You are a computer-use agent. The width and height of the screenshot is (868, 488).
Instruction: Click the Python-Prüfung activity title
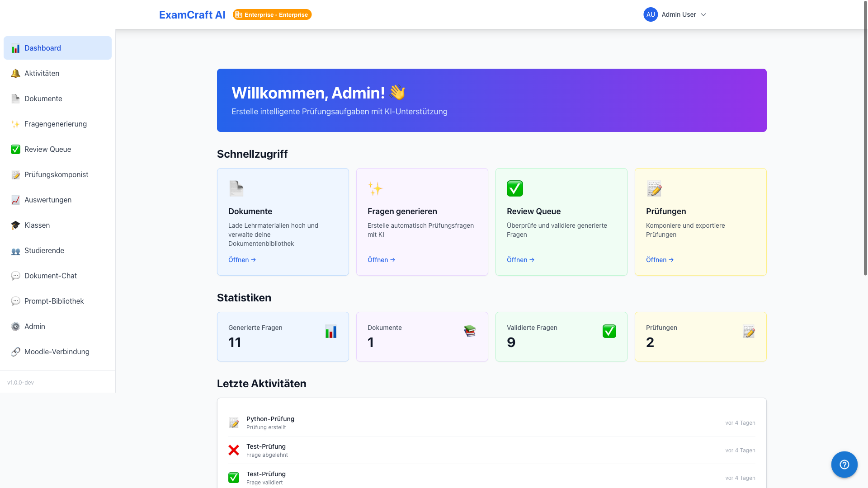pyautogui.click(x=270, y=419)
